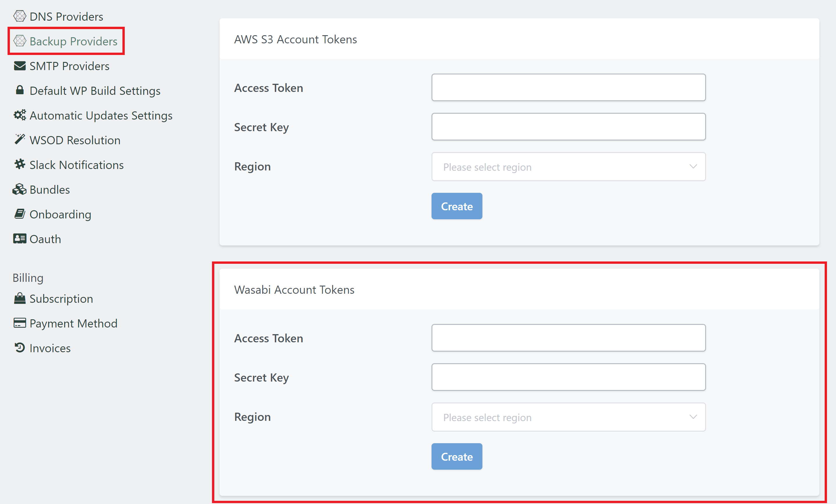The width and height of the screenshot is (836, 504).
Task: Click the AWS S3 Secret Key label
Action: click(x=261, y=127)
